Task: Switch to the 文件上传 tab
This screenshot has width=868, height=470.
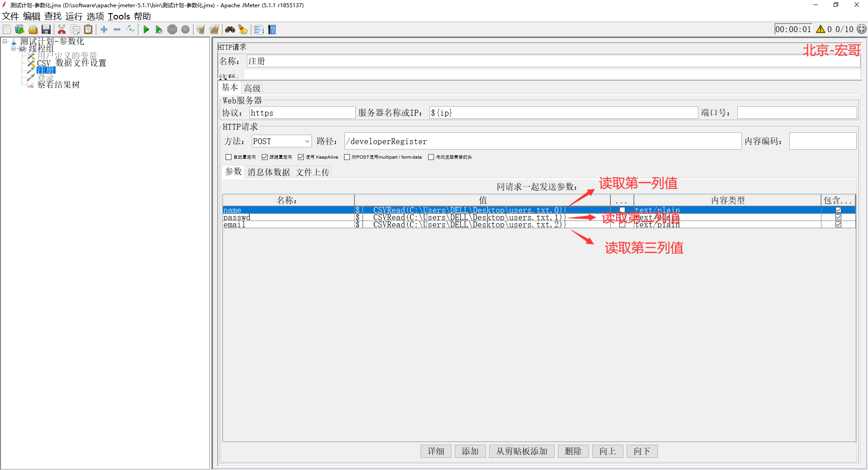Action: pos(312,172)
